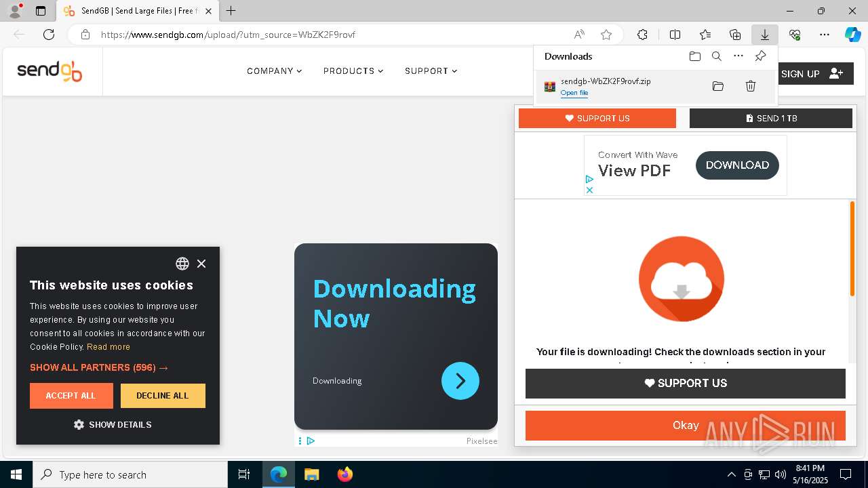Open Copilot sidebar icon
Viewport: 868px width, 488px height.
(852, 35)
